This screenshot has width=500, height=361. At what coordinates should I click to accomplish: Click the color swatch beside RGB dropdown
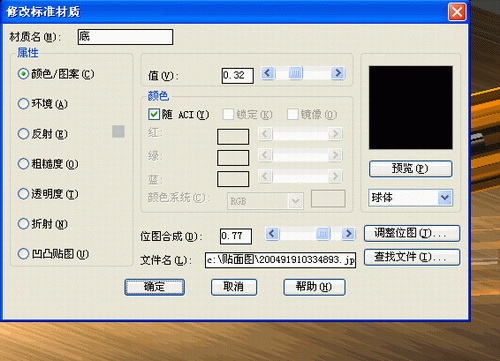pos(328,199)
